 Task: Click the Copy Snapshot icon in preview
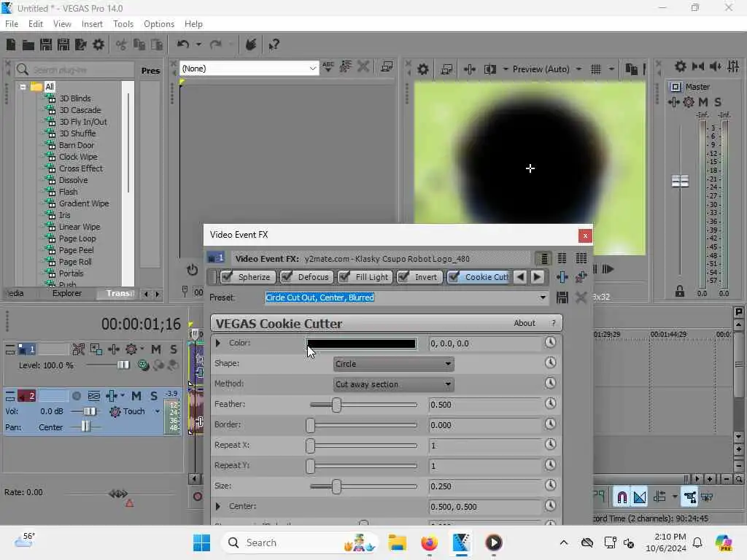point(631,69)
